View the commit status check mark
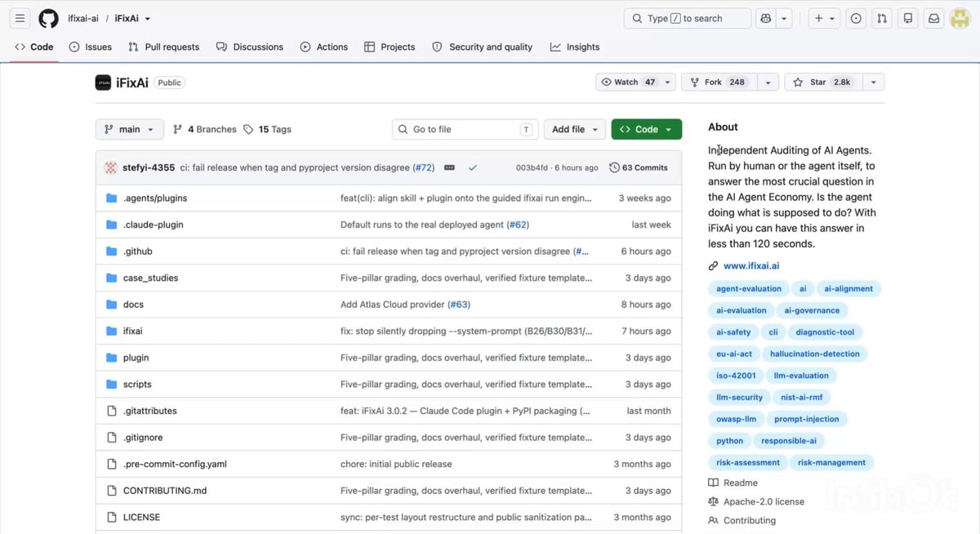Image resolution: width=980 pixels, height=534 pixels. click(x=472, y=167)
